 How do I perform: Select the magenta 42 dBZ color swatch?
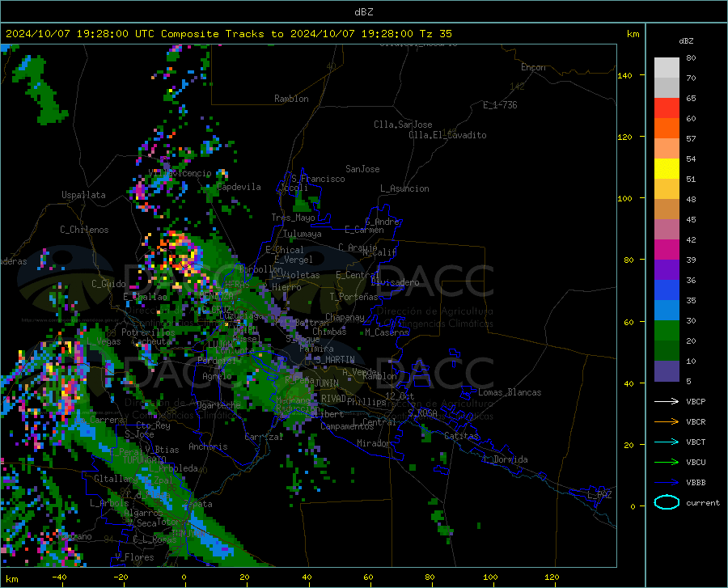pyautogui.click(x=667, y=250)
